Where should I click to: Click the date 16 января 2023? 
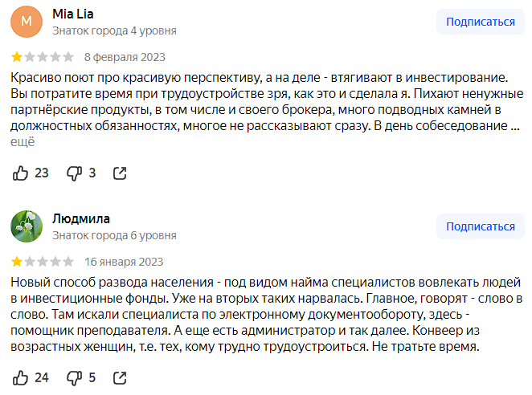pyautogui.click(x=123, y=262)
